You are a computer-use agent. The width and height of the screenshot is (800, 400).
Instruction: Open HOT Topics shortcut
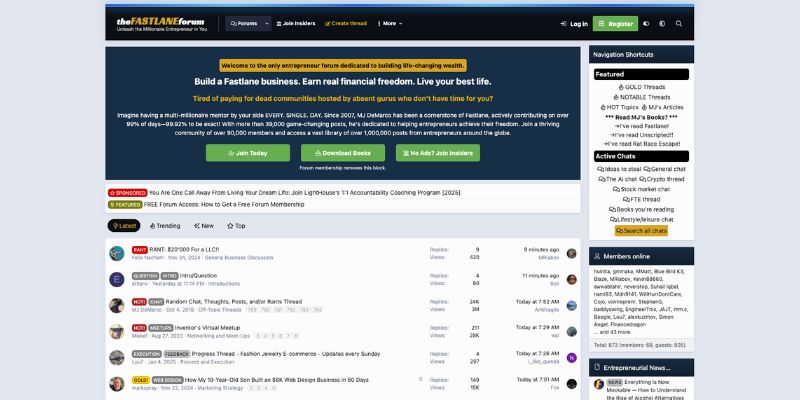tap(619, 107)
